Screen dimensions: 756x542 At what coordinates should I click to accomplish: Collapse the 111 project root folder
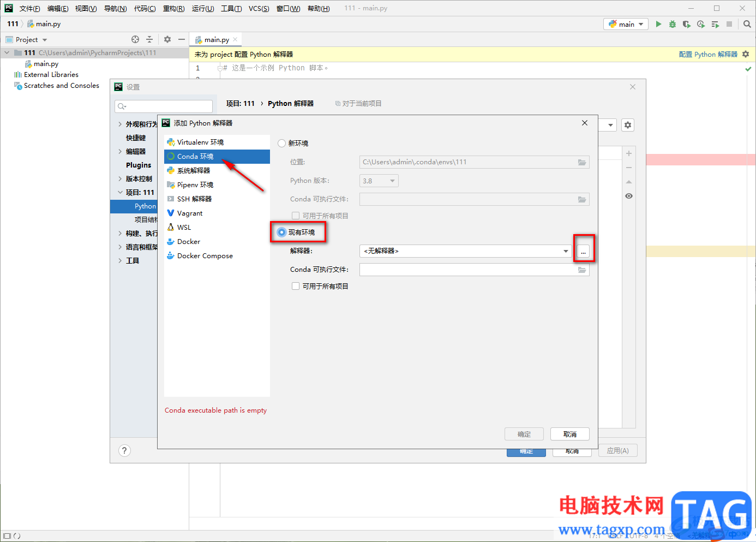[x=7, y=53]
